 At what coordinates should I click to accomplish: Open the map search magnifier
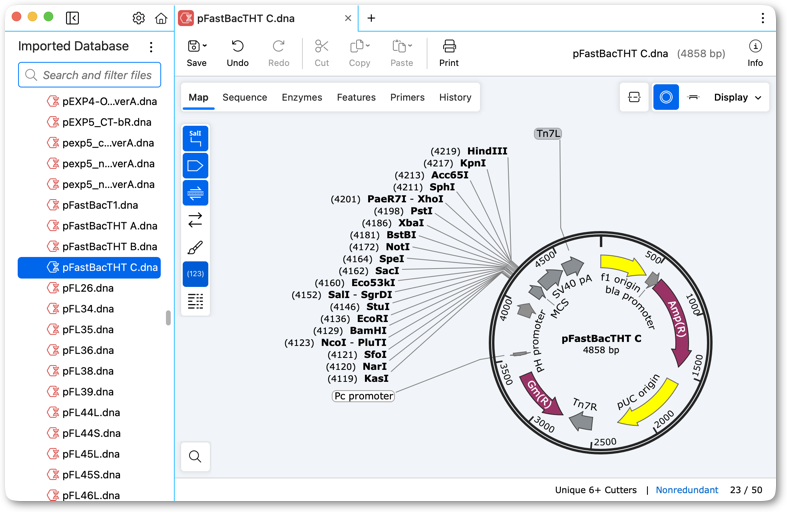click(x=195, y=456)
